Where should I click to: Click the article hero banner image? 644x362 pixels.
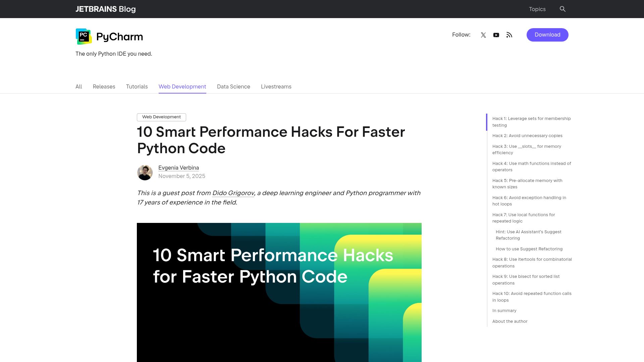[279, 292]
